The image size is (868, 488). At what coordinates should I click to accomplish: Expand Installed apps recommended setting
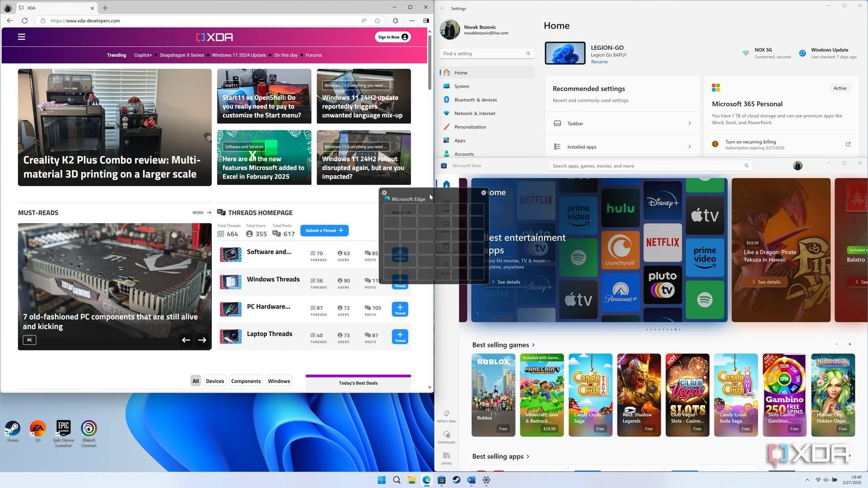click(x=623, y=147)
